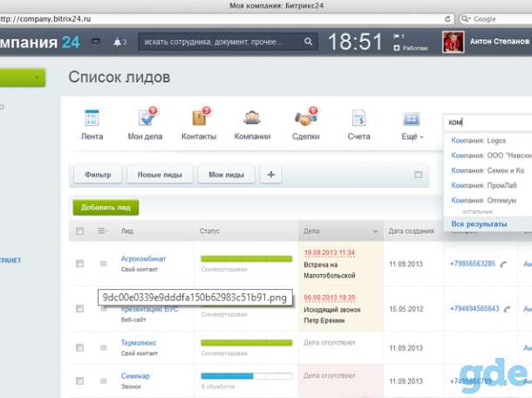Image resolution: width=532 pixels, height=398 pixels.
Task: Choose the Компания: Оптимум suggestion
Action: [483, 201]
